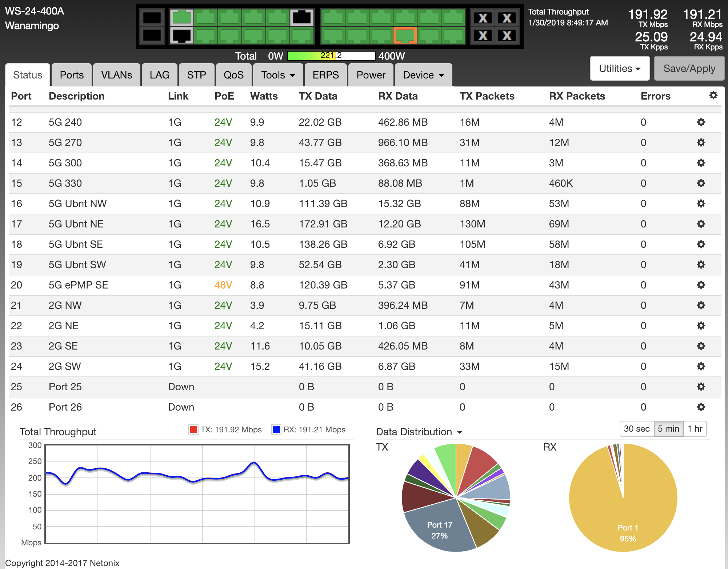The image size is (728, 569).
Task: Select the 5 min time interval
Action: click(x=668, y=429)
